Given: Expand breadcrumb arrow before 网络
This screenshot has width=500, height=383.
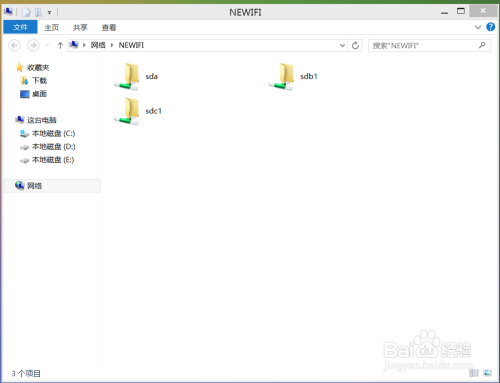Looking at the screenshot, I should click(x=84, y=45).
